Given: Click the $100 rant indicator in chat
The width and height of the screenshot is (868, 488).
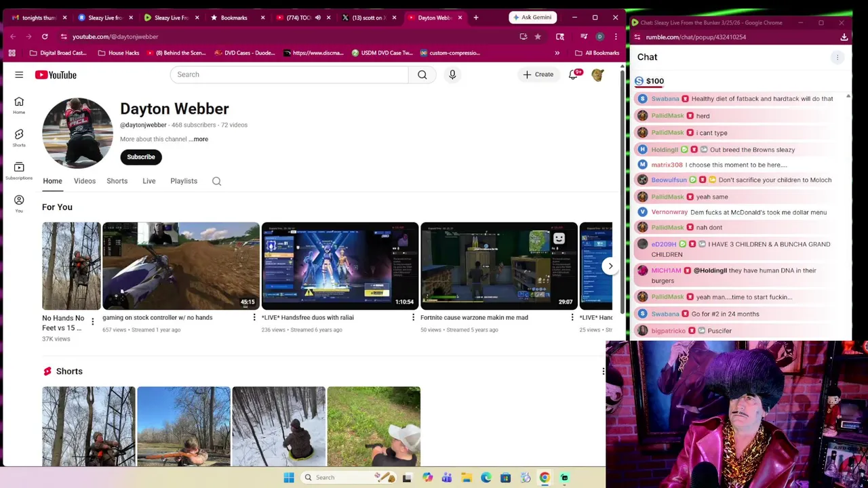Looking at the screenshot, I should click(x=650, y=81).
